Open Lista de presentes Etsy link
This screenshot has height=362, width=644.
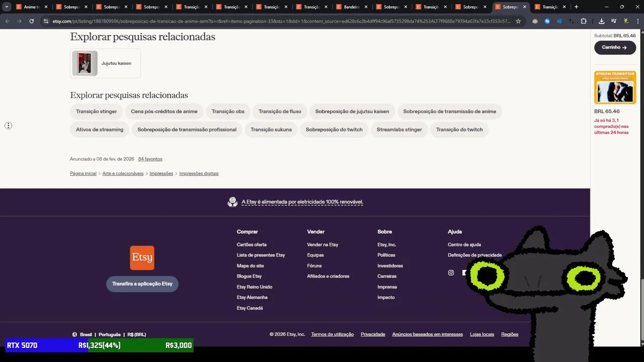261,255
